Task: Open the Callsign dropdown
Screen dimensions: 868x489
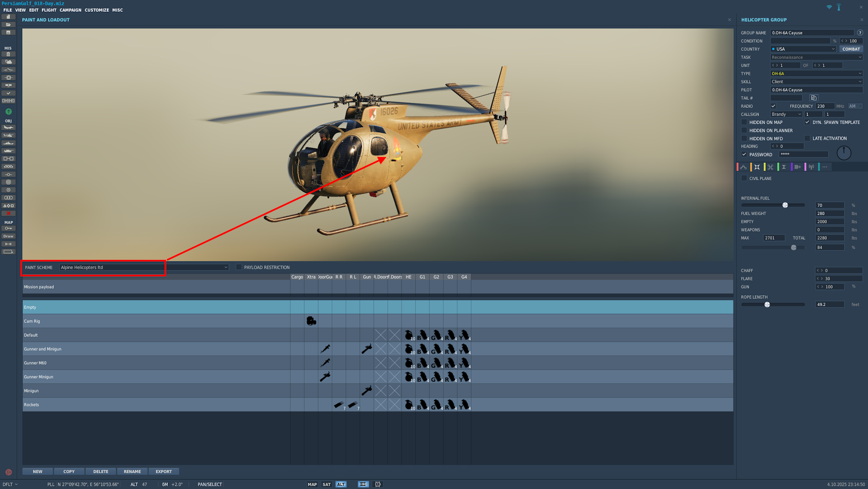Action: (786, 114)
